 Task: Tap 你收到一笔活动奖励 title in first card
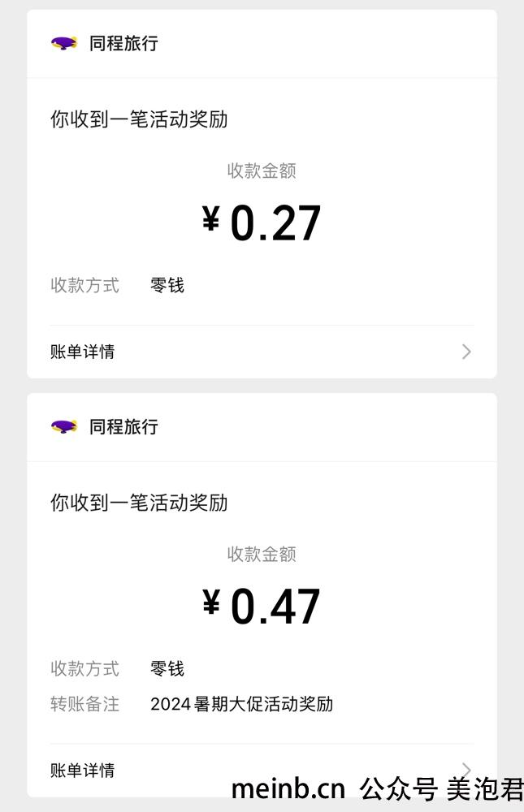tap(139, 119)
